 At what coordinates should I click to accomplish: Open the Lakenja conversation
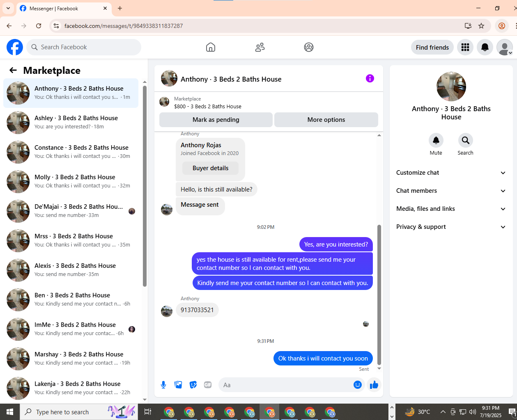[x=71, y=388]
